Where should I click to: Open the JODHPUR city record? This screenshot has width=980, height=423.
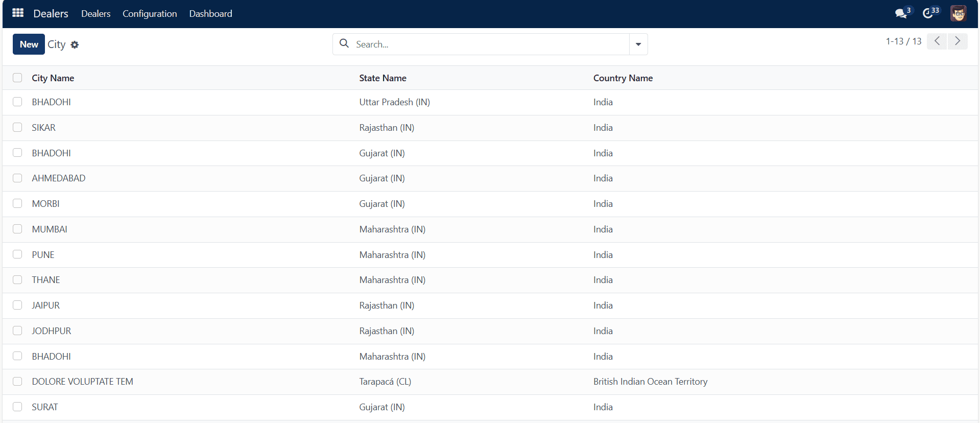[52, 331]
